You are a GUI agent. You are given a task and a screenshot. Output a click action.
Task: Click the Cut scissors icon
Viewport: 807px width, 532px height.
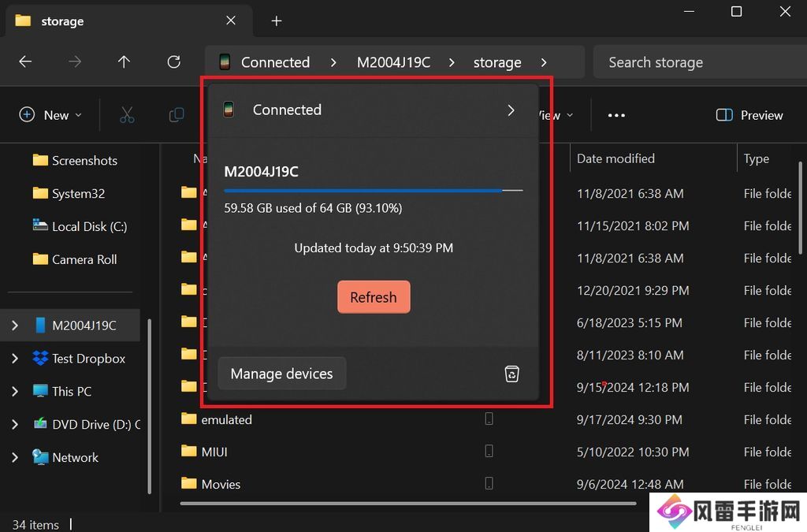pos(127,115)
